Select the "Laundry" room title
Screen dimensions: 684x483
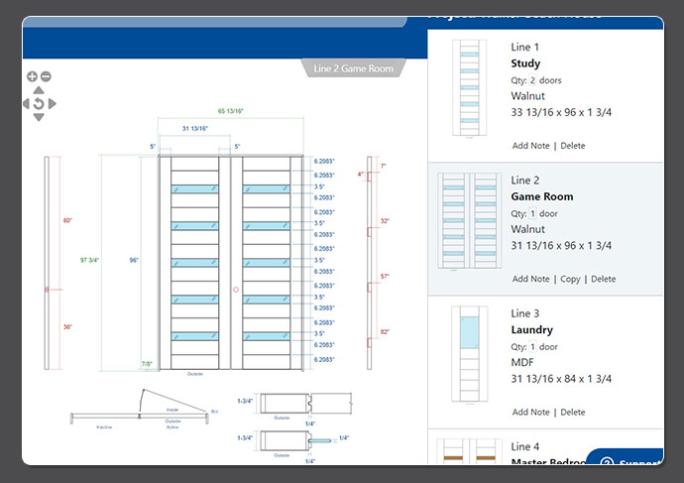[x=532, y=330]
